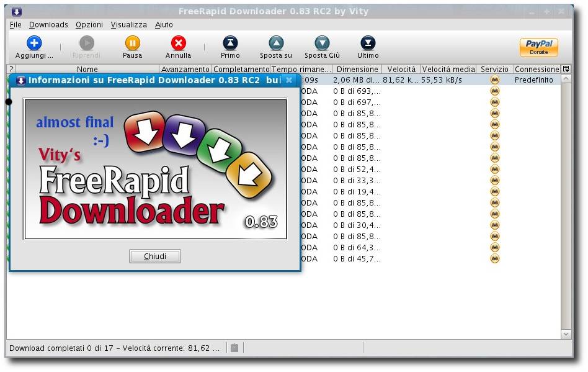Select the '0 B di 45,7...' size cell
The width and height of the screenshot is (588, 372).
pos(357,259)
